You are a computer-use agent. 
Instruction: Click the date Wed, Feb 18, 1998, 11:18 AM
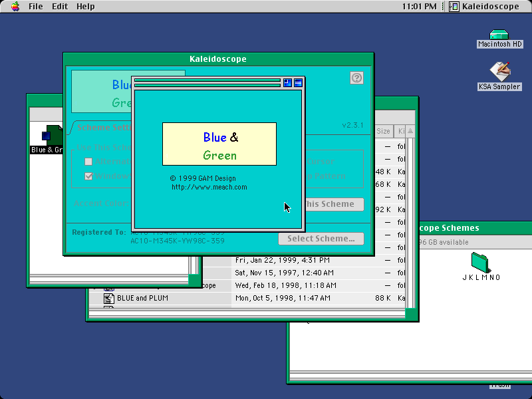pyautogui.click(x=286, y=286)
